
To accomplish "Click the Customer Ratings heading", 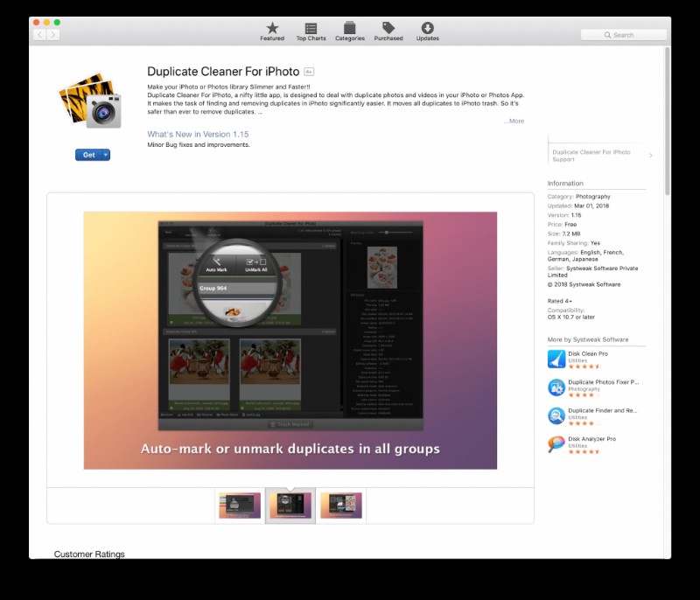I will click(x=89, y=554).
